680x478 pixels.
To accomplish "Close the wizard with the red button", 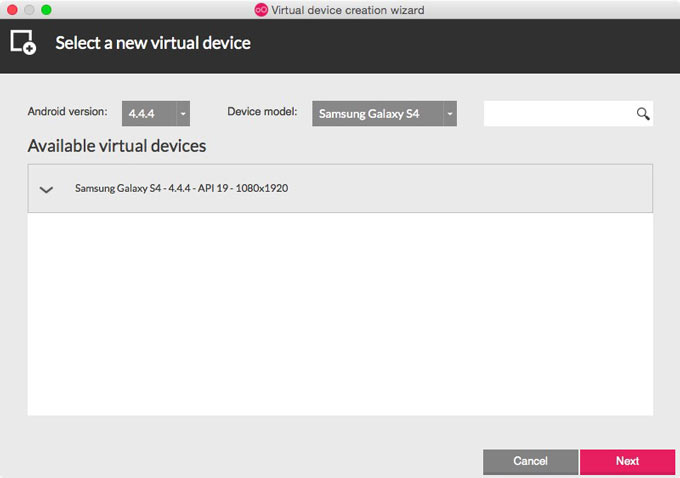I will (12, 10).
